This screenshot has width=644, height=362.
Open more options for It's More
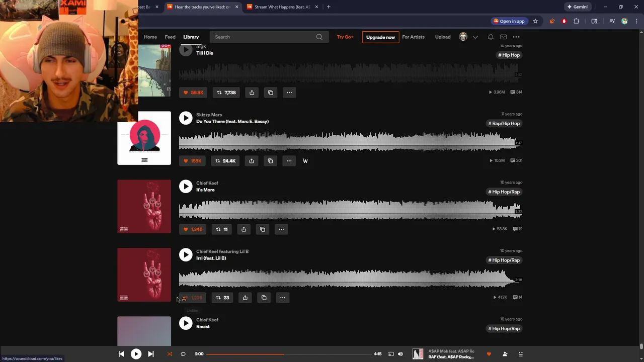pyautogui.click(x=281, y=229)
